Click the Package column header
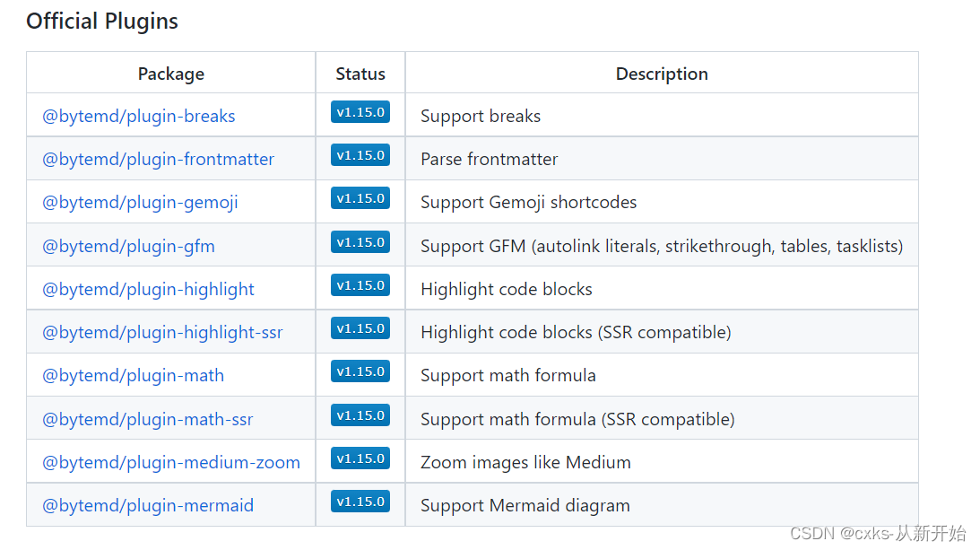Screen dimensions: 980x550 point(171,74)
